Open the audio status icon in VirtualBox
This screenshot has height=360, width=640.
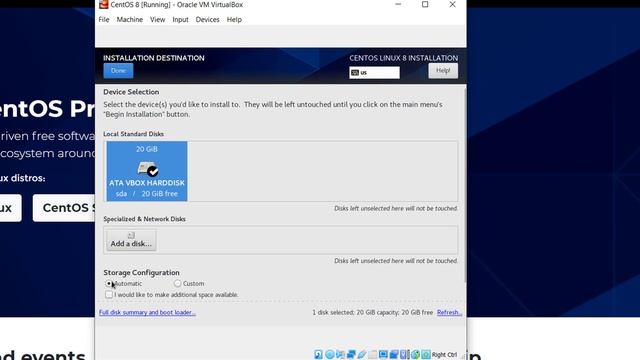pyautogui.click(x=340, y=354)
